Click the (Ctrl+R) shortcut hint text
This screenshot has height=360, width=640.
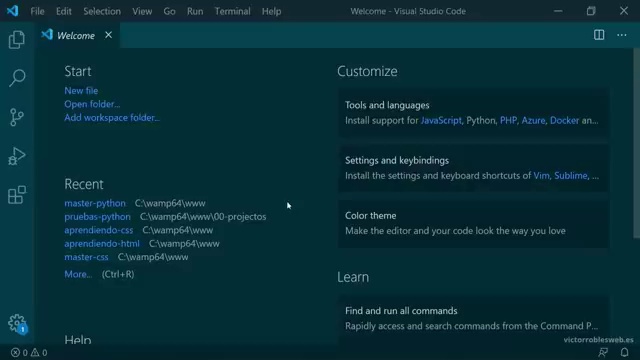coord(118,274)
